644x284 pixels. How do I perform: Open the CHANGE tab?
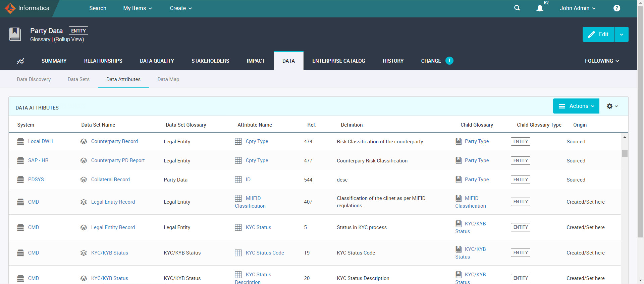click(x=431, y=61)
